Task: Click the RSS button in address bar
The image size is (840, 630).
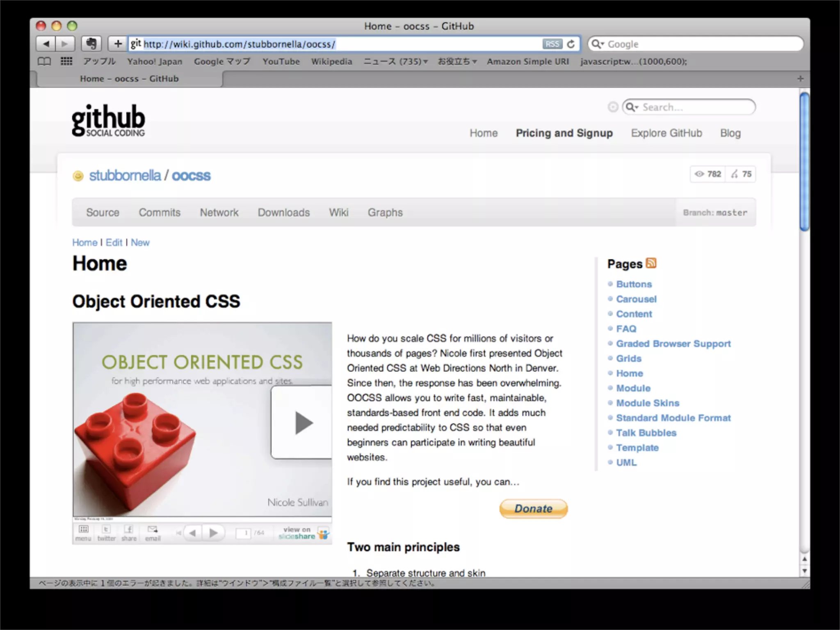Action: (552, 44)
